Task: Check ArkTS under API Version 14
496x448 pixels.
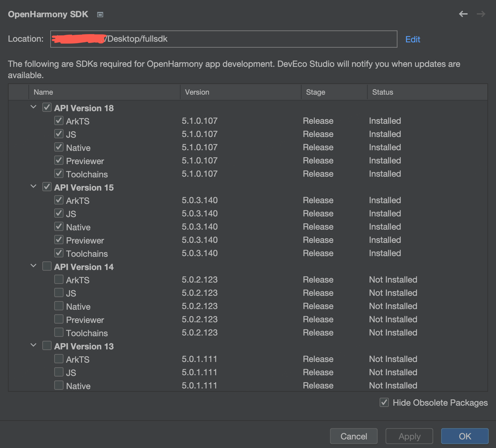Action: pyautogui.click(x=59, y=279)
